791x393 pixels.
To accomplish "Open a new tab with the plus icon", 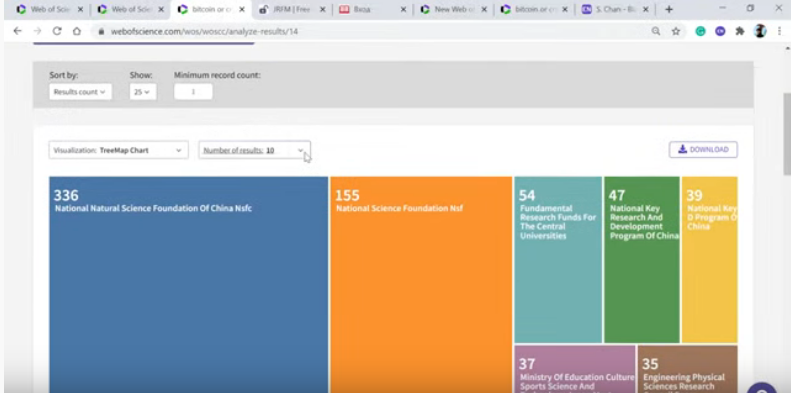I will click(x=669, y=9).
